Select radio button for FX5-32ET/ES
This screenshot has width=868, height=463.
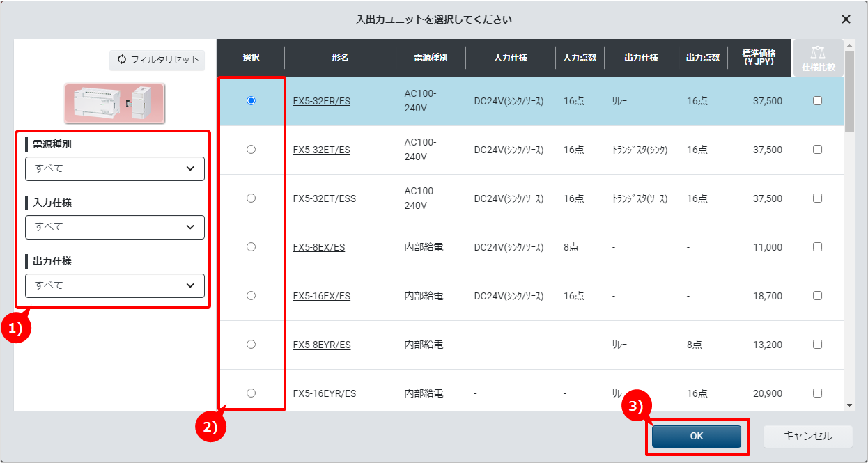coord(251,150)
